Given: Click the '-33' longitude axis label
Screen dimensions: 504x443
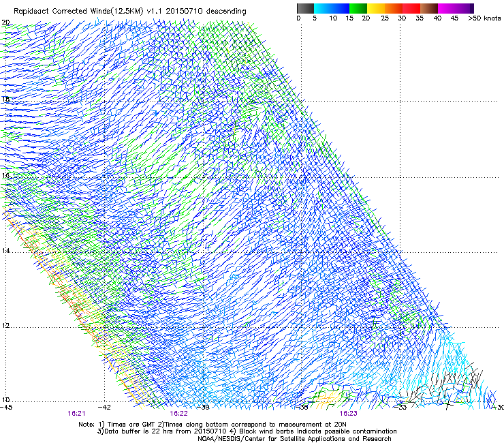Looking at the screenshot, I should tap(400, 408).
